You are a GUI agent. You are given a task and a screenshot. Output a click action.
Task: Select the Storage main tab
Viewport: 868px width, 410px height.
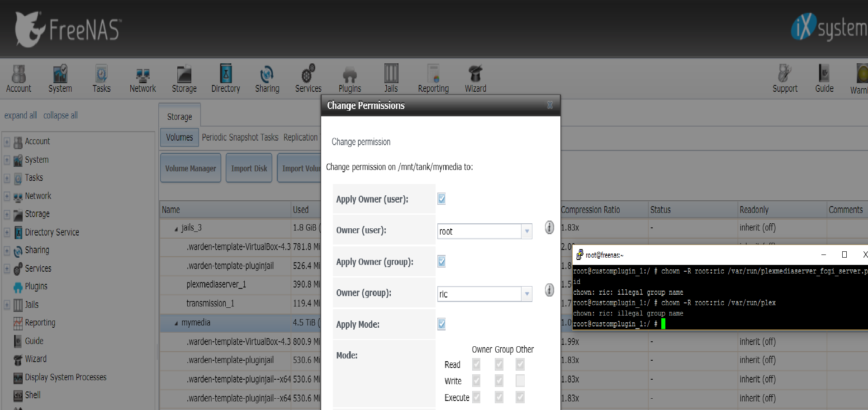(x=180, y=117)
